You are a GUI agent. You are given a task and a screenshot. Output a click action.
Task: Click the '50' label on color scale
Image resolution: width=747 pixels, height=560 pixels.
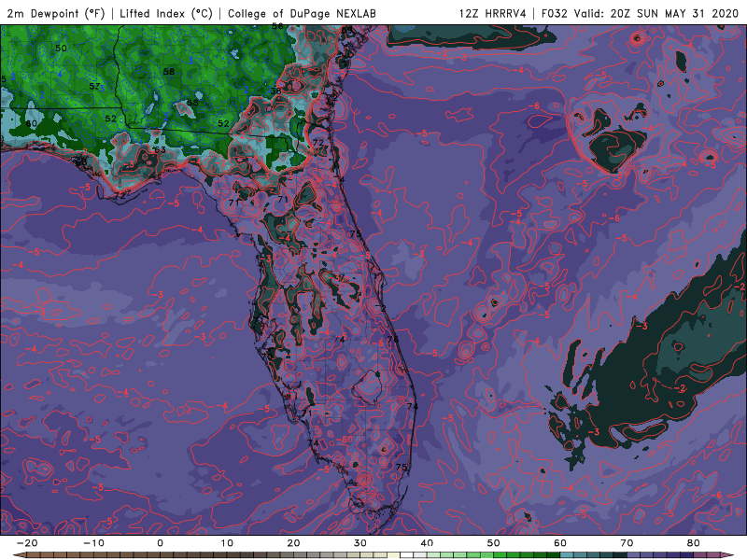[494, 543]
